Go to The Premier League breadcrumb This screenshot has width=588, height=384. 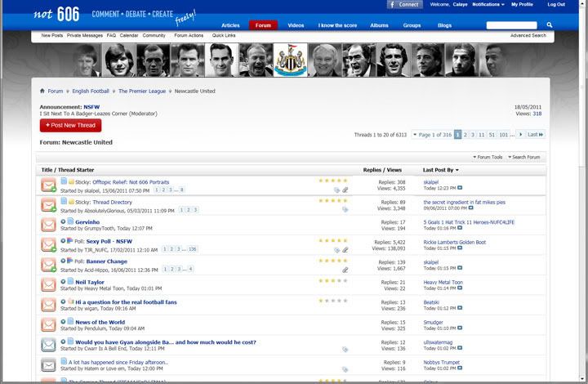(142, 92)
